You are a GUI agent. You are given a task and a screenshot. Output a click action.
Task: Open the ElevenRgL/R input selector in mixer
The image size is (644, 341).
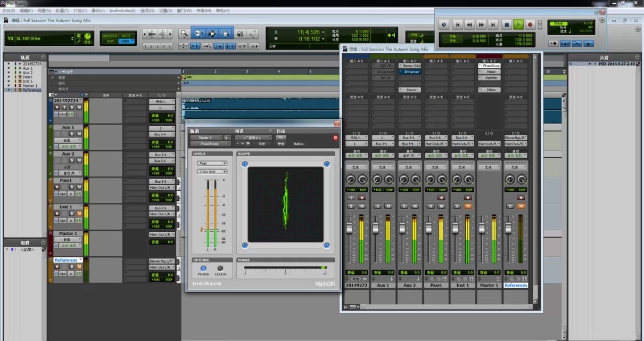pyautogui.click(x=516, y=137)
